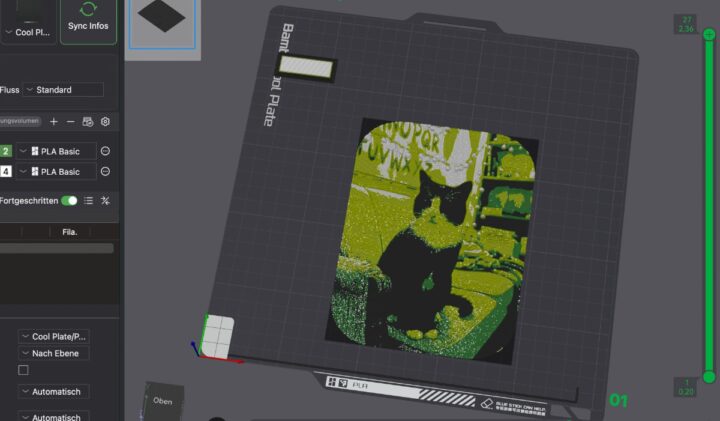
Task: Expand the Nach Ebene dropdown
Action: (x=54, y=353)
